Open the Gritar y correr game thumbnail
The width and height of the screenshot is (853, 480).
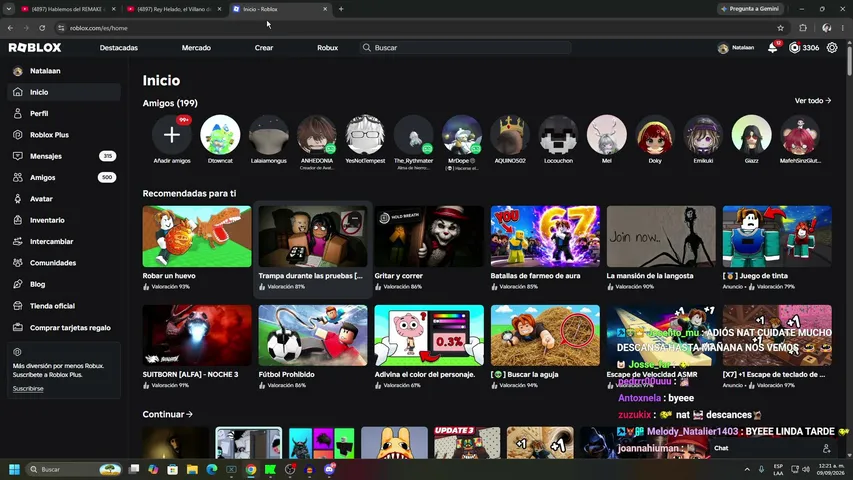pyautogui.click(x=429, y=236)
